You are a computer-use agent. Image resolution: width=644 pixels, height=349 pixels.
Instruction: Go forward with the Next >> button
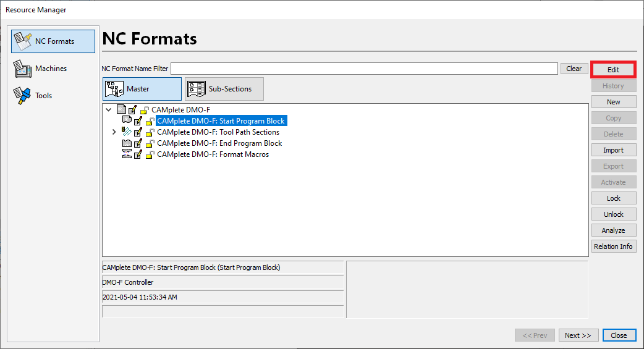coord(578,335)
